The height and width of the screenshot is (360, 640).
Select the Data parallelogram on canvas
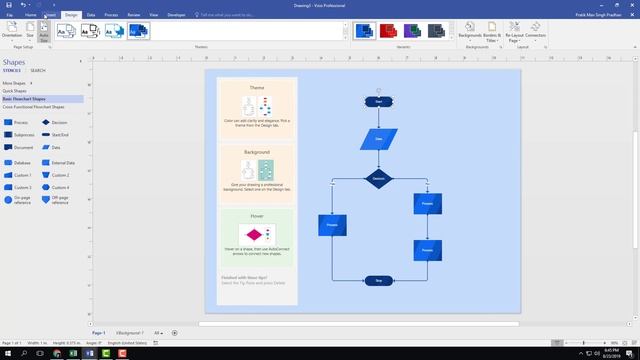tap(379, 139)
